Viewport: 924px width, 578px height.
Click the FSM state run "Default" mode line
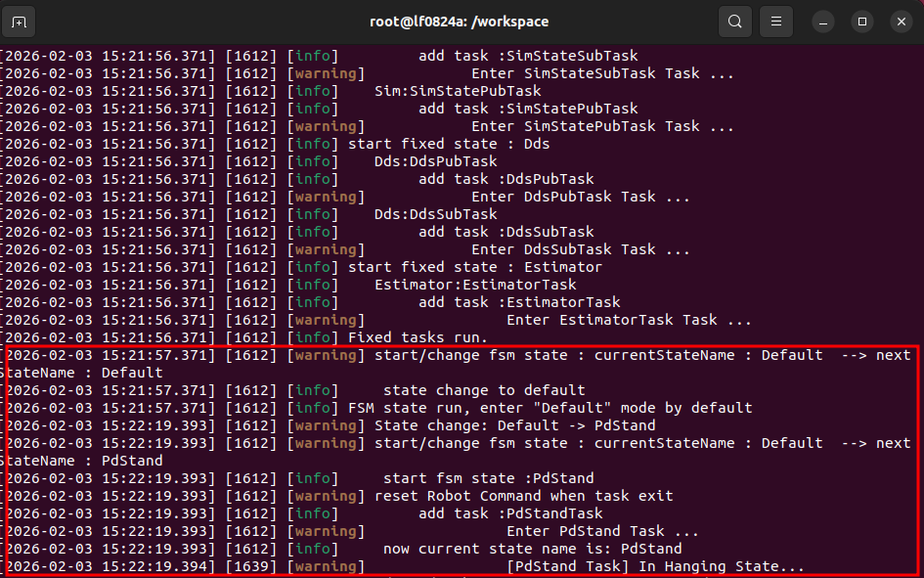click(550, 408)
